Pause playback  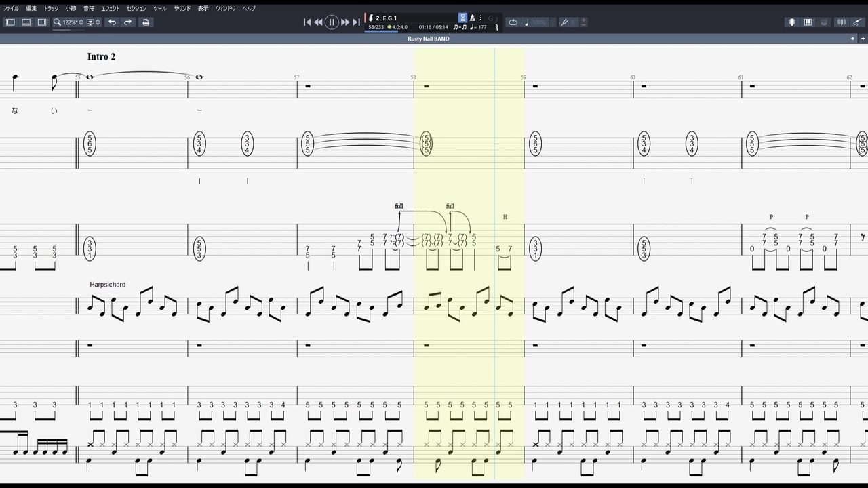[332, 22]
